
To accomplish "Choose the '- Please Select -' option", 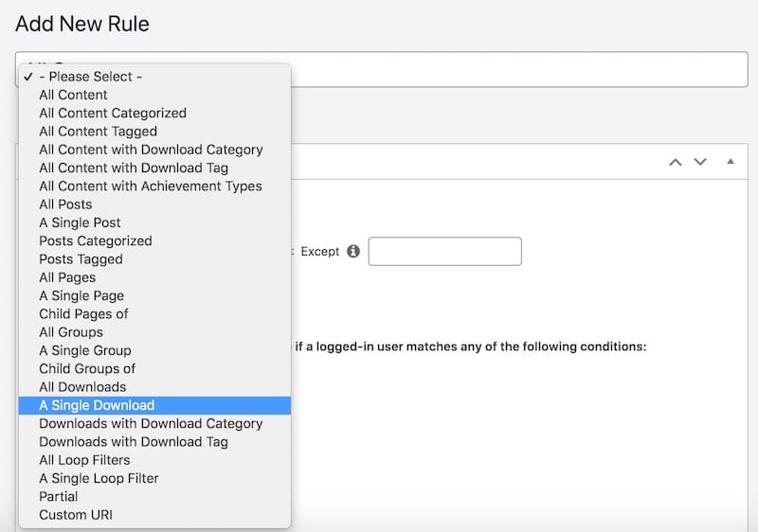I will [91, 77].
